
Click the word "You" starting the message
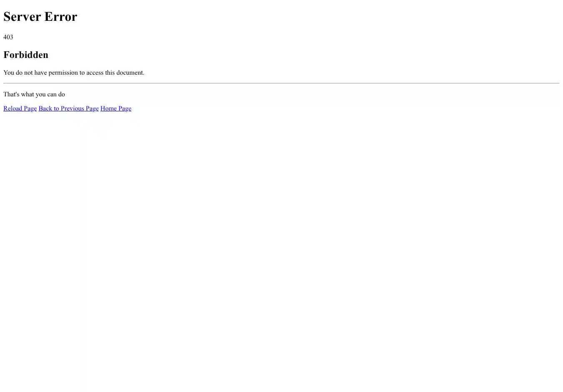coord(8,73)
